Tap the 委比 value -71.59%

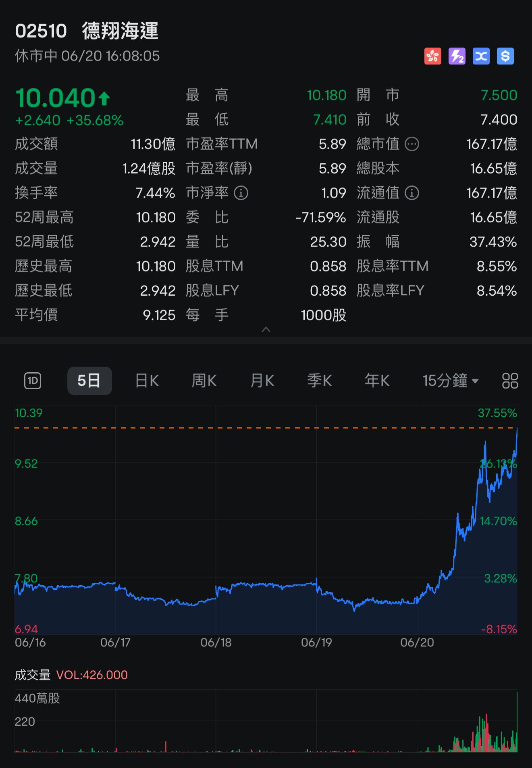[x=321, y=217]
